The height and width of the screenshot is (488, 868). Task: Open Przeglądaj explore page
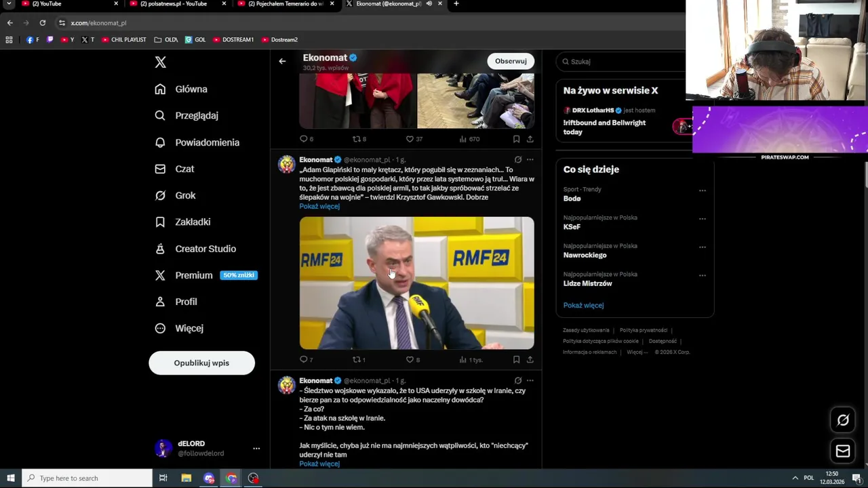coord(186,115)
